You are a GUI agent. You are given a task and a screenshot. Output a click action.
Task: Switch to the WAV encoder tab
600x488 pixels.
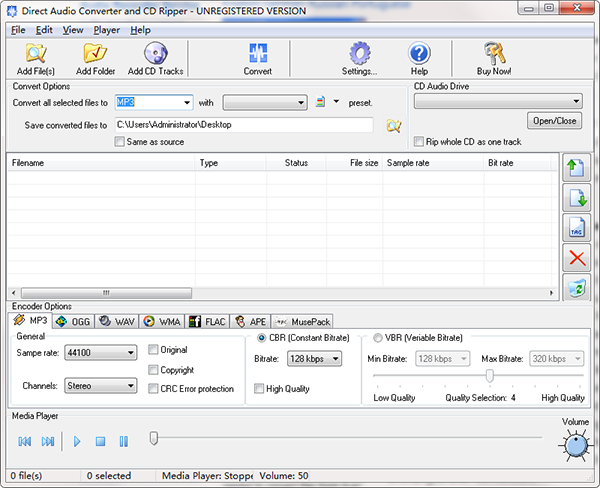pyautogui.click(x=117, y=322)
